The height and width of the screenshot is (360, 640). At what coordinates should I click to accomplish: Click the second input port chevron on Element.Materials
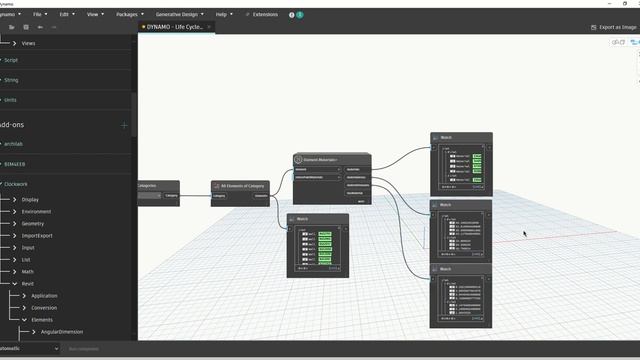pos(338,178)
